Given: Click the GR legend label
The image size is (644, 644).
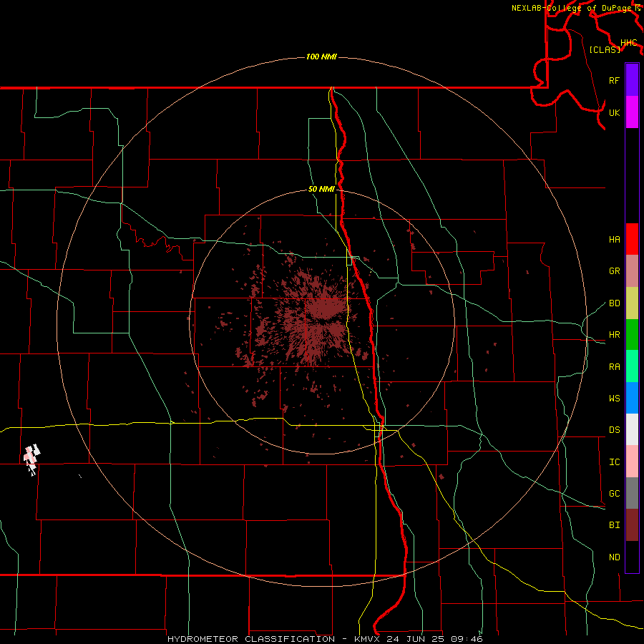Looking at the screenshot, I should coord(614,270).
